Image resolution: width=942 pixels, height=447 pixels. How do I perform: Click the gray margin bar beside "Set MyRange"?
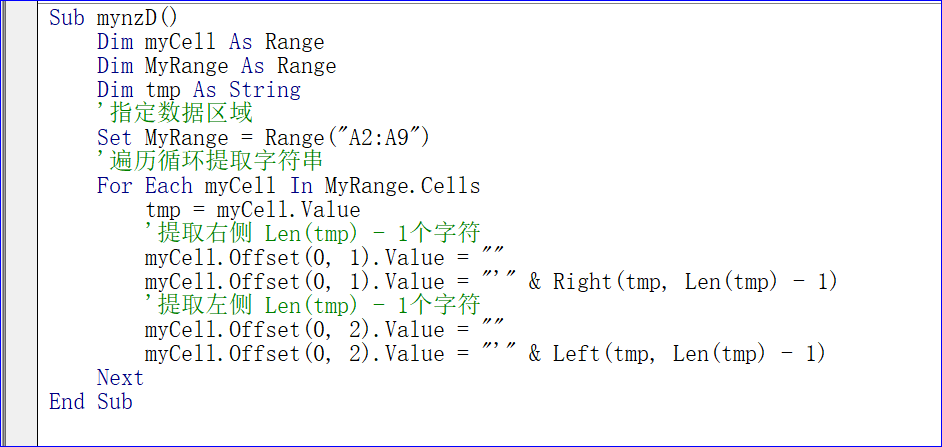(20, 138)
